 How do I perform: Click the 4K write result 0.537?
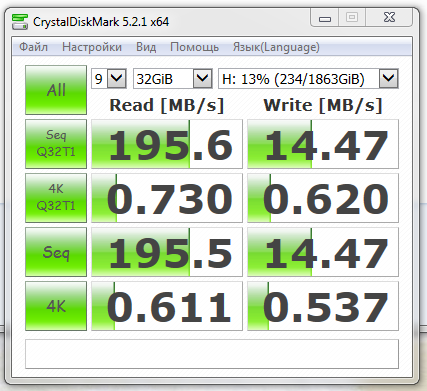323,306
